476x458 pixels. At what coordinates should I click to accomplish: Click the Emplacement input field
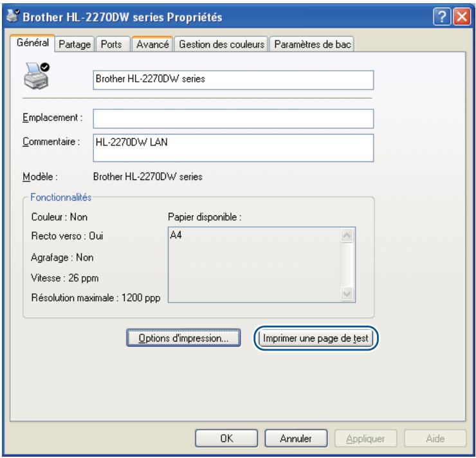click(233, 118)
